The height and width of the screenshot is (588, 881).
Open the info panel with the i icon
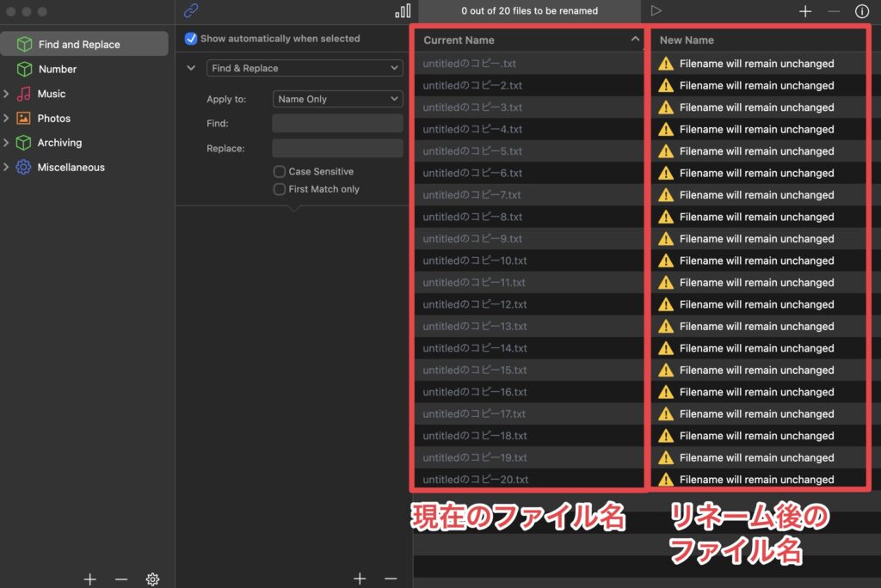click(x=861, y=11)
